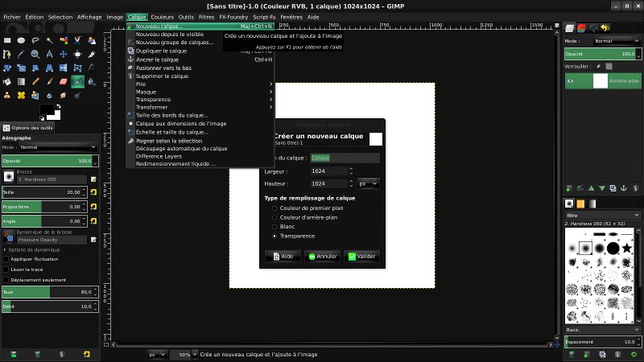Select the Select by Color tool
Viewport: 644px width, 362px height.
(x=64, y=40)
